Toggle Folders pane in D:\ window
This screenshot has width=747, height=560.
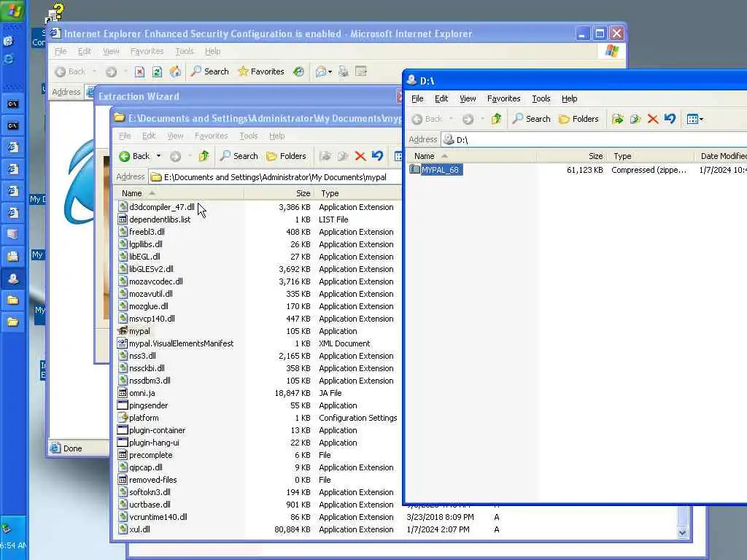tap(578, 119)
